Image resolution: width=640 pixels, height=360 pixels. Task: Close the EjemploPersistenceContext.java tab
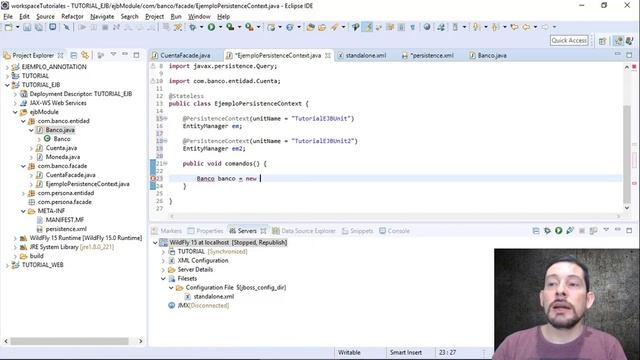click(x=328, y=55)
